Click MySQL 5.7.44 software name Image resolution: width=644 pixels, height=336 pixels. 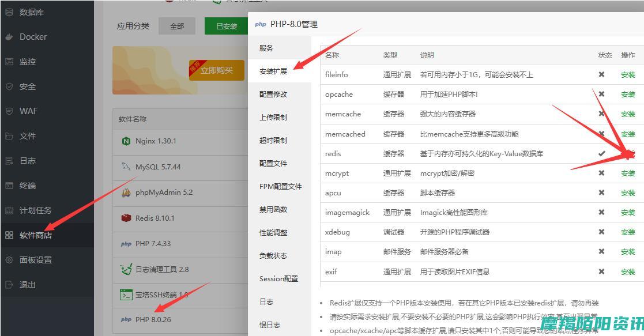tap(158, 167)
